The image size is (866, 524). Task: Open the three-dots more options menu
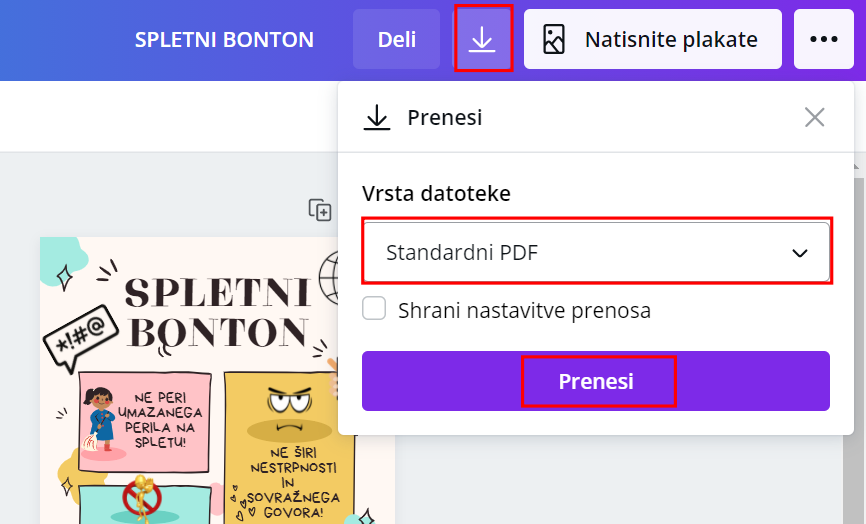[x=823, y=39]
